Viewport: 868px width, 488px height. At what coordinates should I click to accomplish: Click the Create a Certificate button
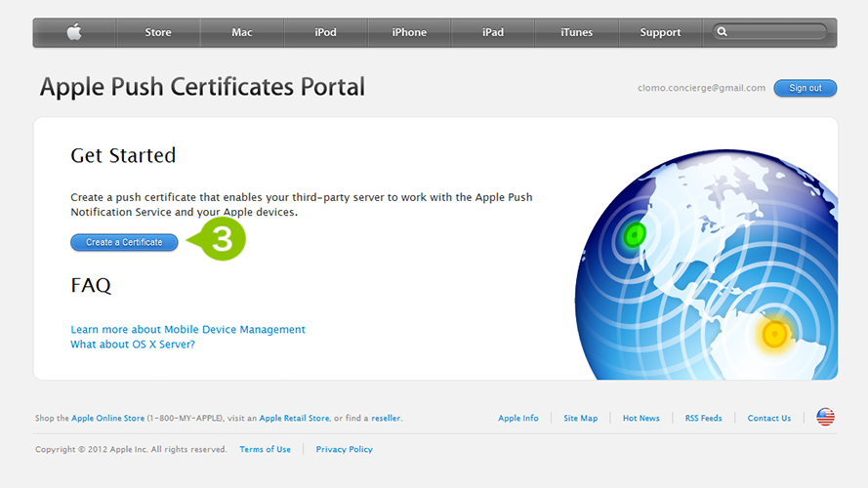124,242
